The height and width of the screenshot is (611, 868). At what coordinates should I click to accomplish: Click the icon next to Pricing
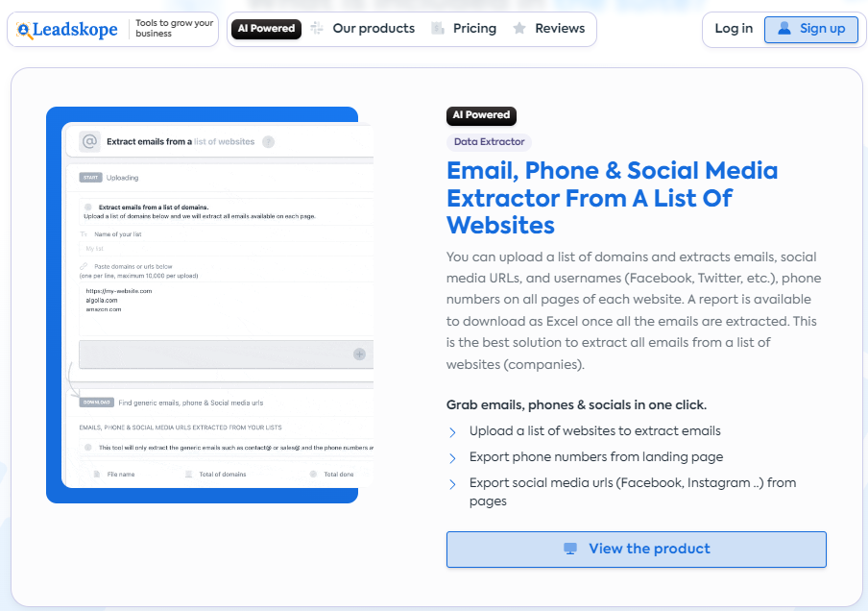(438, 29)
